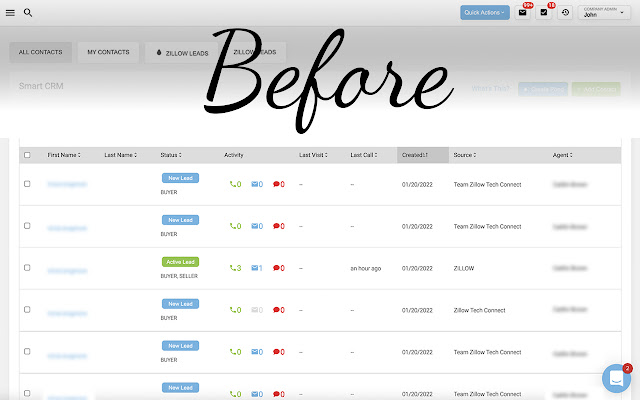Viewport: 640px width, 400px height.
Task: Sort table by Agent column
Action: [x=562, y=155]
